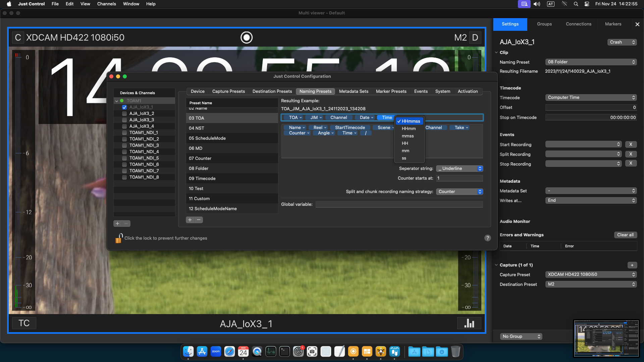Open the Crash recording mode dropdown
The width and height of the screenshot is (644, 362).
[622, 42]
